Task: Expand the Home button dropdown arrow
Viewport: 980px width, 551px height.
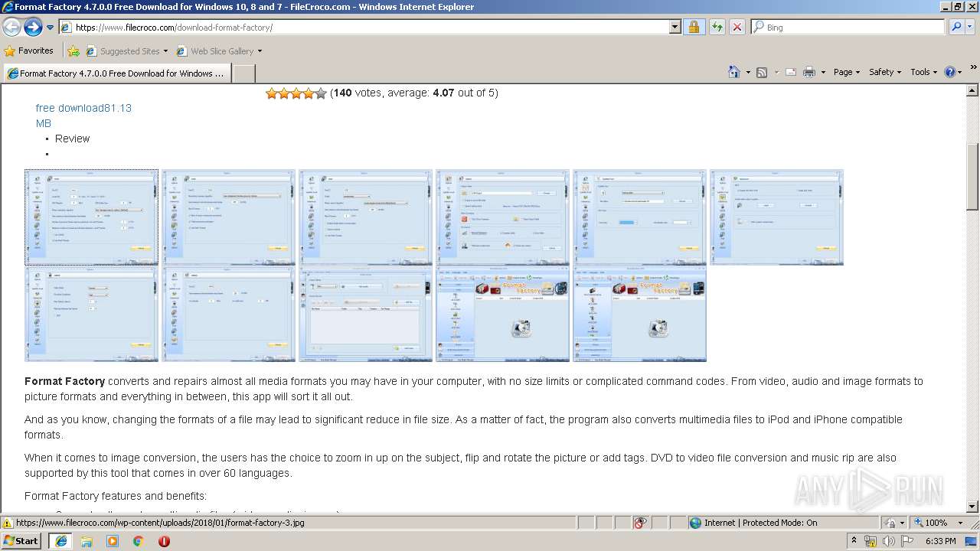Action: click(747, 72)
